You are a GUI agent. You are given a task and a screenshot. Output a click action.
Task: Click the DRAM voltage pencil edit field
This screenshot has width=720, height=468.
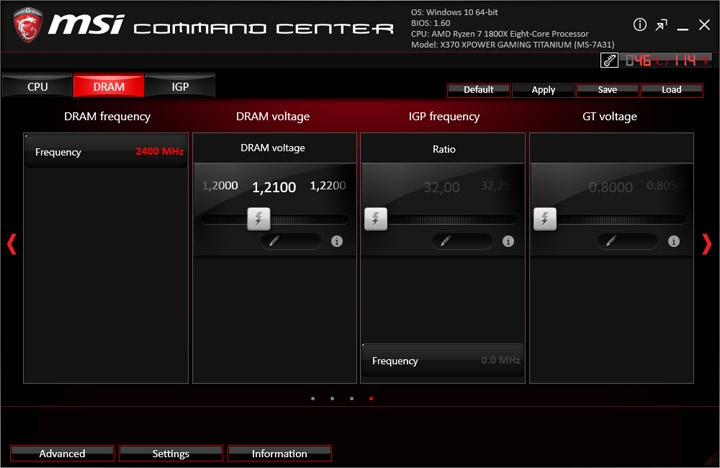pos(290,241)
